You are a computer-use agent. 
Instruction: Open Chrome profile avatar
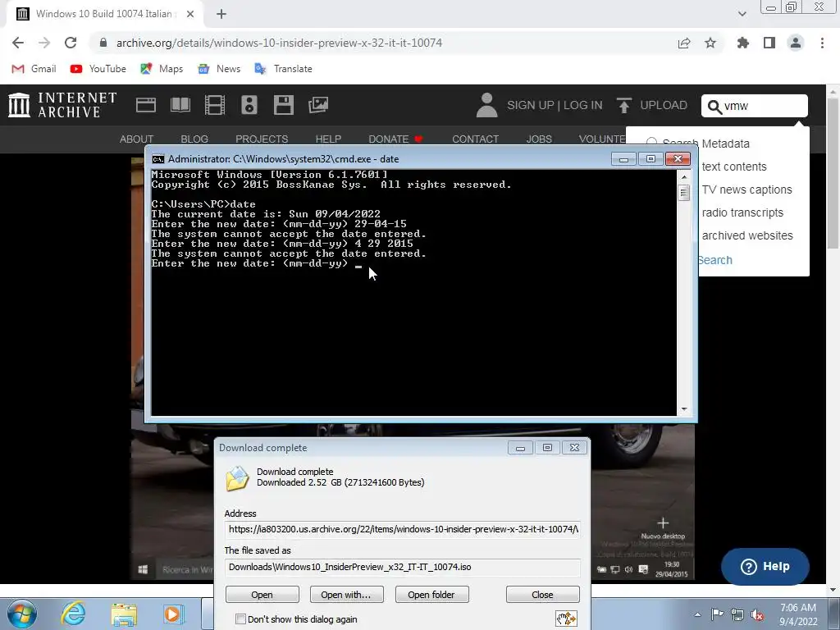click(x=796, y=43)
